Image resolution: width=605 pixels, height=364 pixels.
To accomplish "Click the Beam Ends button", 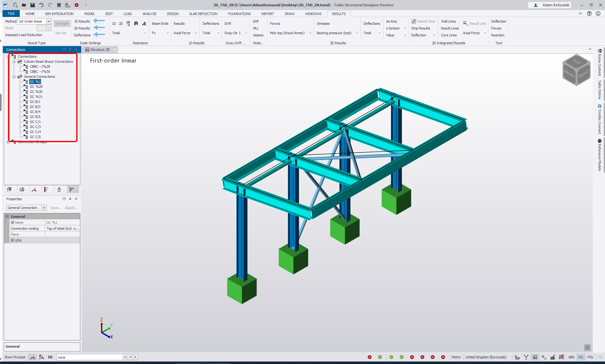I will click(x=160, y=24).
